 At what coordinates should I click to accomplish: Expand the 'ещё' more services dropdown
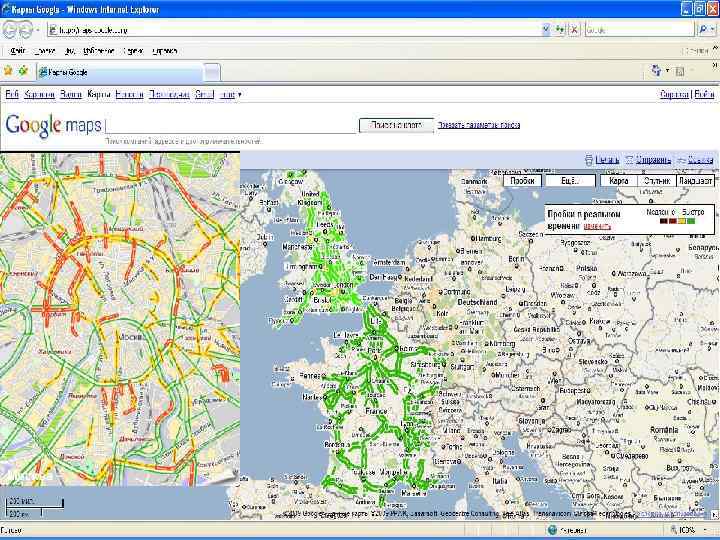[230, 95]
